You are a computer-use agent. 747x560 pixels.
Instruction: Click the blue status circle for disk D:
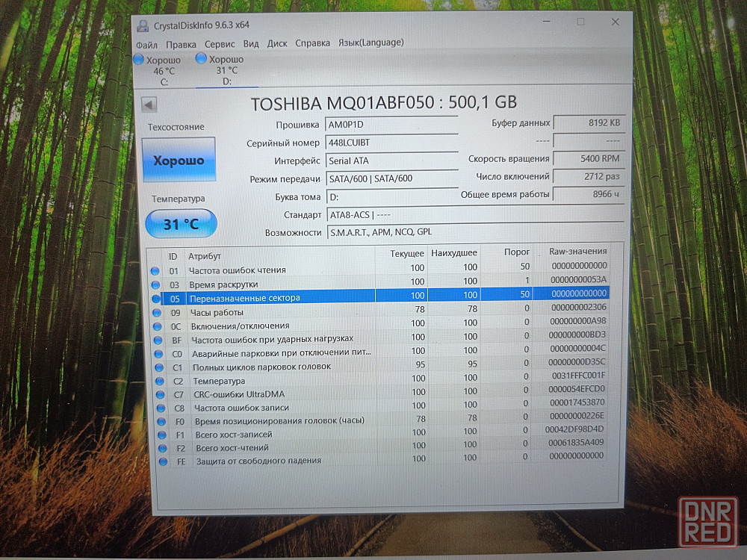201,58
